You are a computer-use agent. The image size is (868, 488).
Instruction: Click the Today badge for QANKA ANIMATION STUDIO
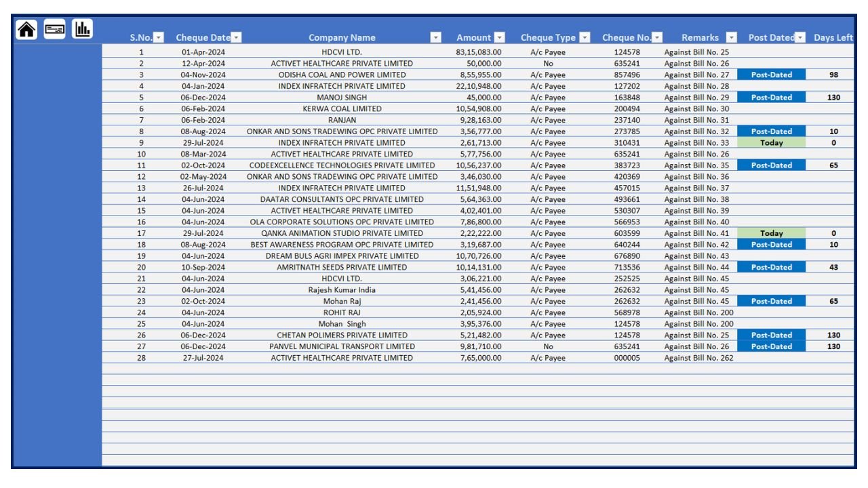click(x=772, y=232)
